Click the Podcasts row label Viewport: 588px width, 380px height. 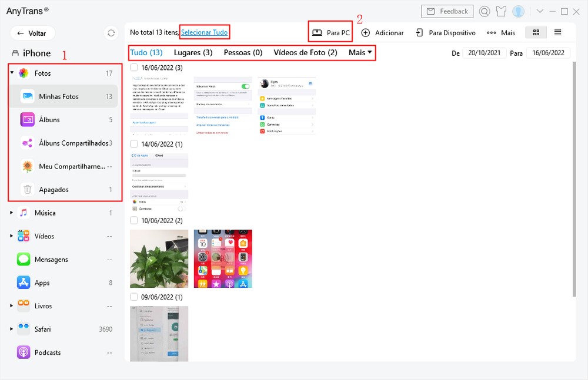(48, 352)
